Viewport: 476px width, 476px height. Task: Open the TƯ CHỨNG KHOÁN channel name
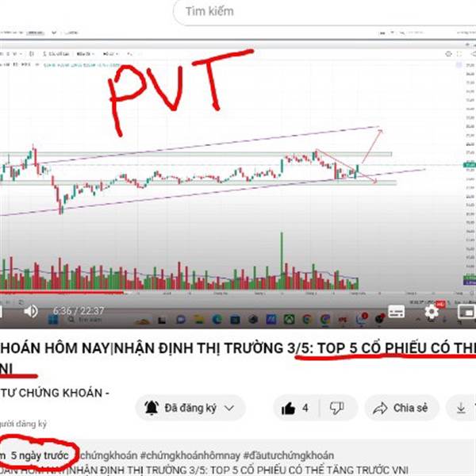coord(55,393)
